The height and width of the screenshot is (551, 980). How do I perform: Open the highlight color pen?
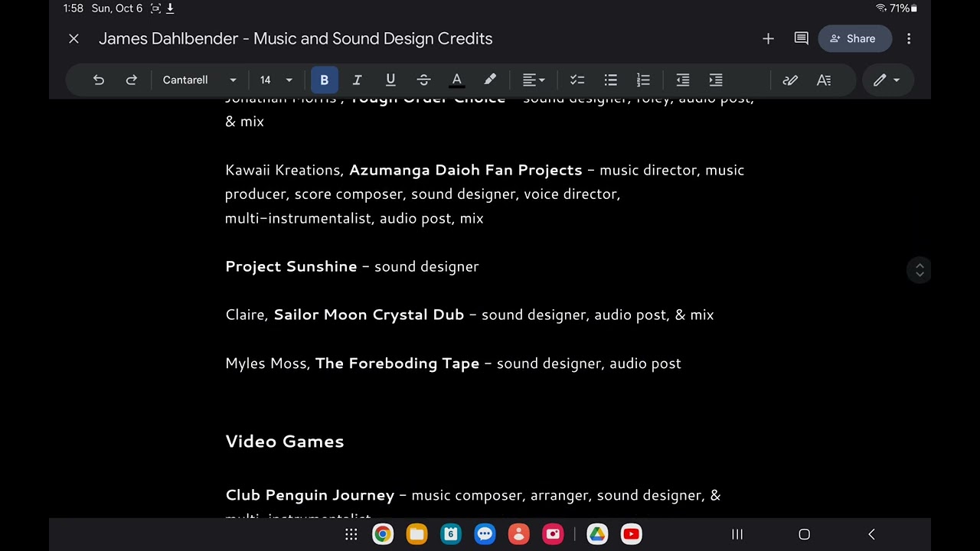click(490, 80)
